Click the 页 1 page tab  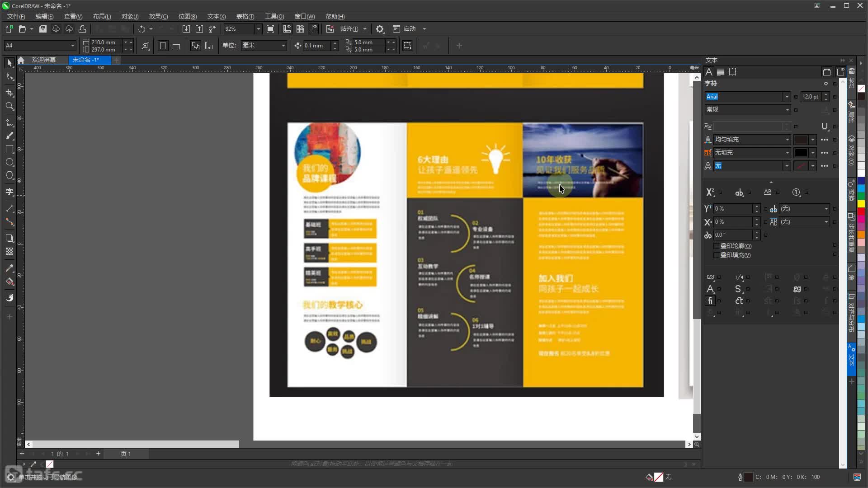pyautogui.click(x=126, y=454)
